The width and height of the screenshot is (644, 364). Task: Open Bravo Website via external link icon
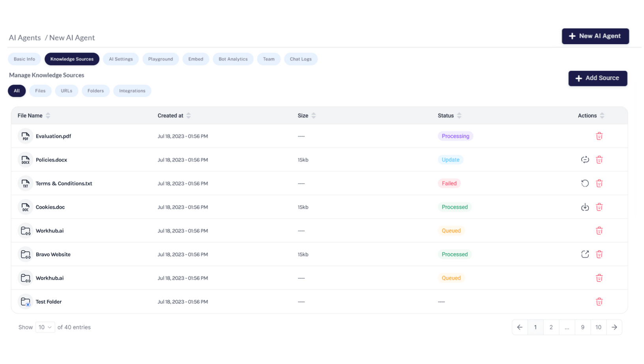click(x=585, y=254)
